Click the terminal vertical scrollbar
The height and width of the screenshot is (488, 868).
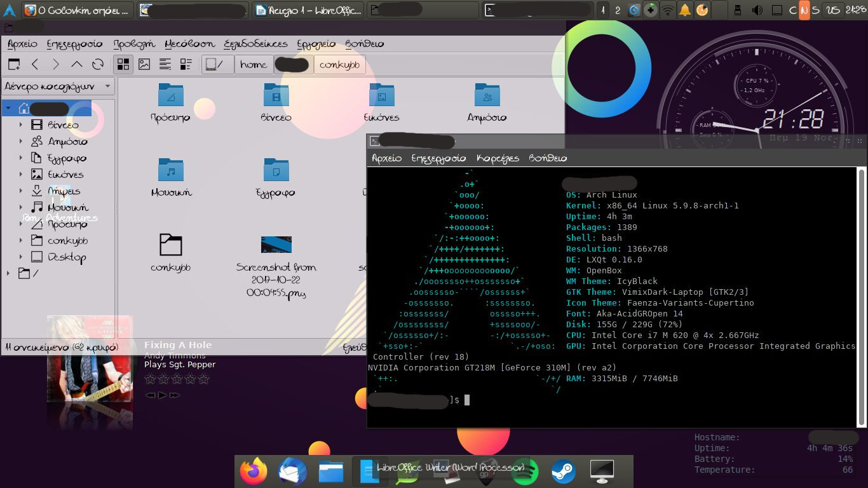pyautogui.click(x=862, y=297)
